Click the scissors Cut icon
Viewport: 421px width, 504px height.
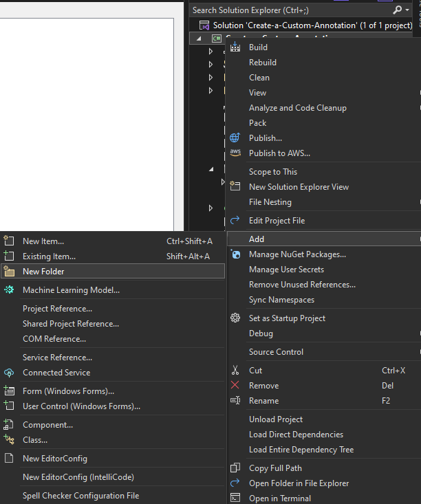pyautogui.click(x=235, y=370)
